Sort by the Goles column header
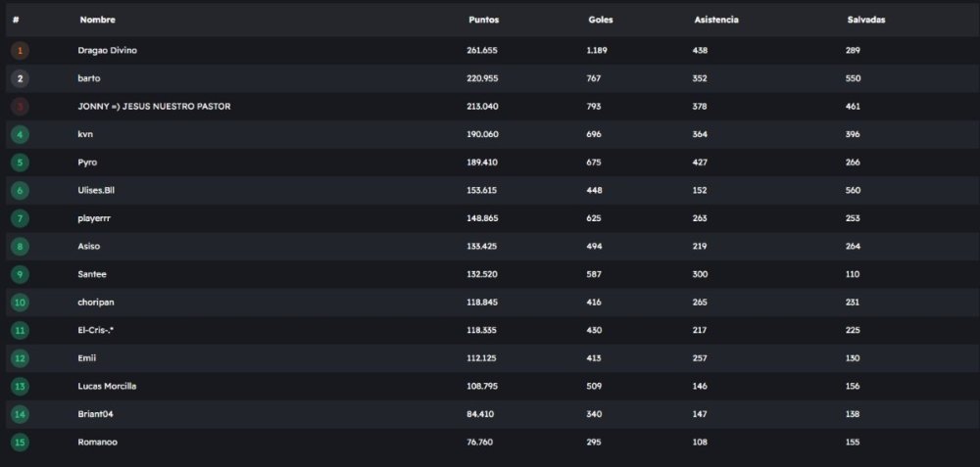980x467 pixels. [x=601, y=20]
